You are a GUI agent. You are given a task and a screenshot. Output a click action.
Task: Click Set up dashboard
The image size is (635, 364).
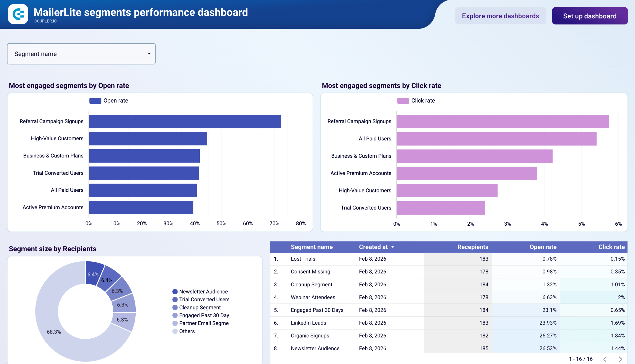[x=590, y=16]
